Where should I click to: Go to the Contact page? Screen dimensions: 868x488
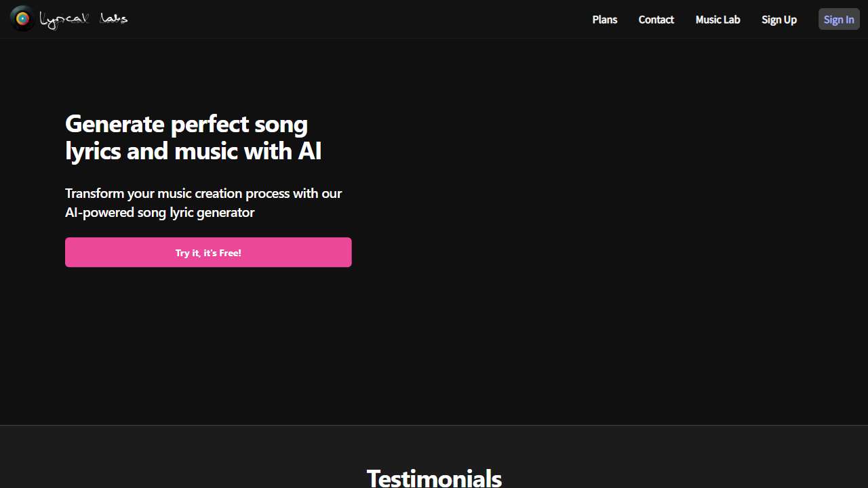656,20
